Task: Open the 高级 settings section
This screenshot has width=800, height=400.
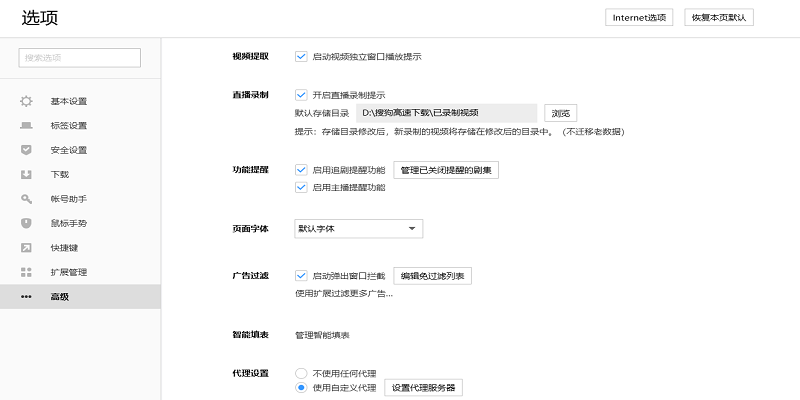Action: (x=60, y=297)
